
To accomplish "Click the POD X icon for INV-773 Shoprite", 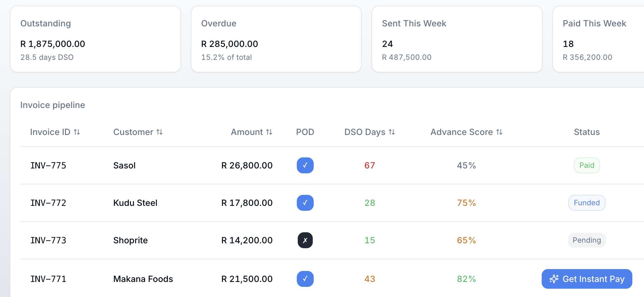I will 305,240.
